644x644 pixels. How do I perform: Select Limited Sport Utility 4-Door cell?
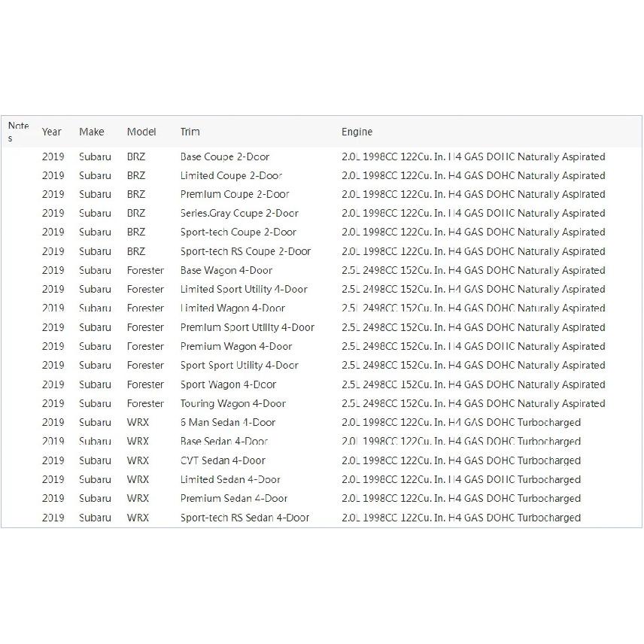[x=244, y=290]
